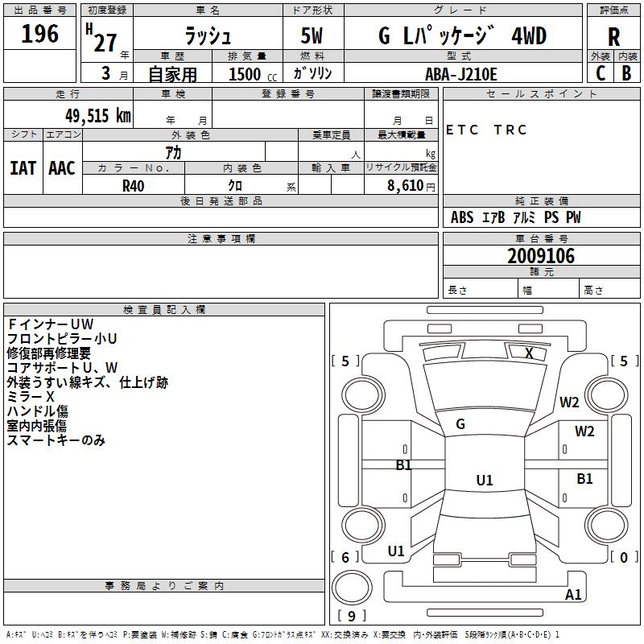Click the lot number 196

[39, 34]
